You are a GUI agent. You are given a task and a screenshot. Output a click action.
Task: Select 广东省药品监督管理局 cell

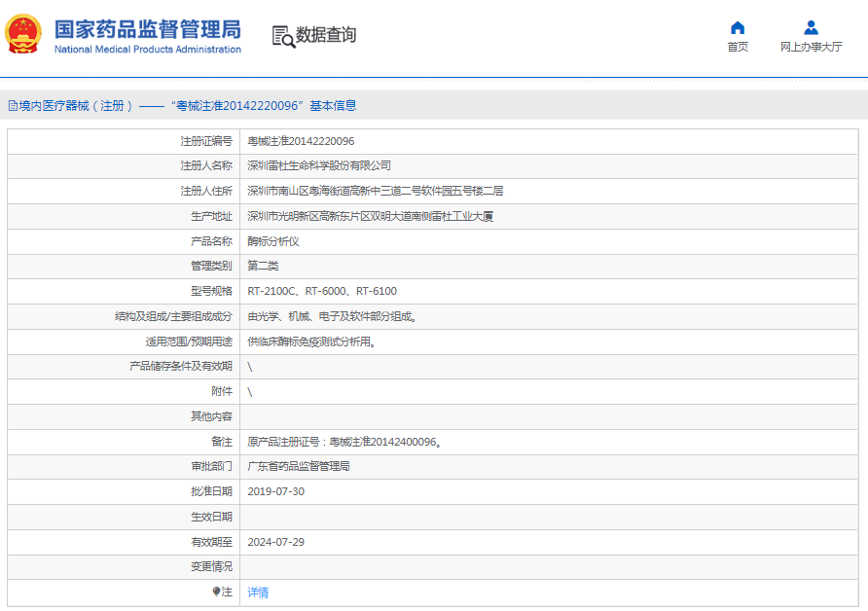[x=299, y=466]
